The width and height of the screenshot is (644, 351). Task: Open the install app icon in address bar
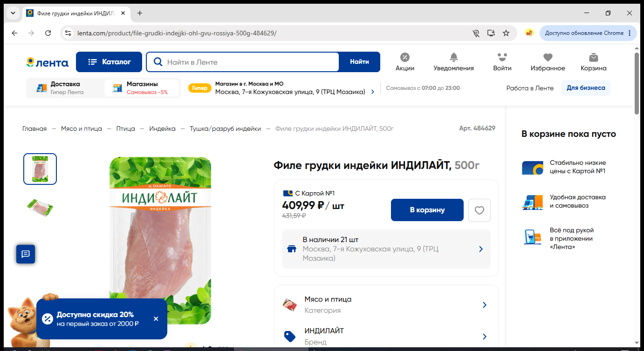pos(491,33)
